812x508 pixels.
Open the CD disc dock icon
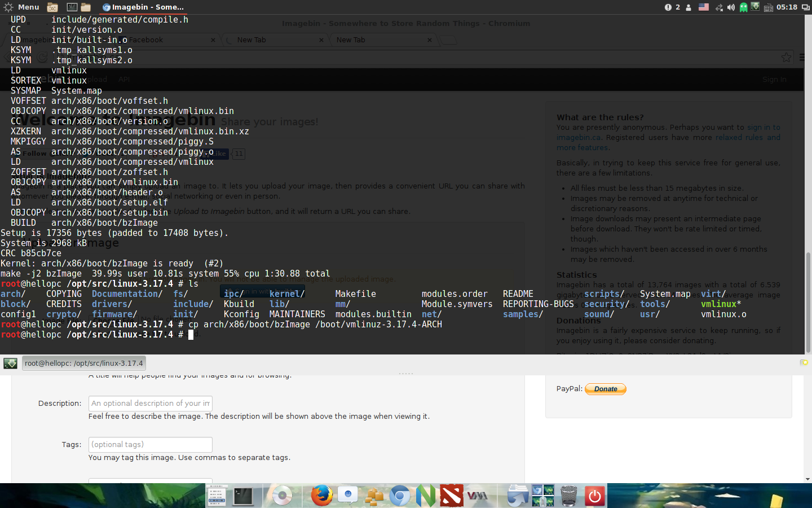[282, 496]
